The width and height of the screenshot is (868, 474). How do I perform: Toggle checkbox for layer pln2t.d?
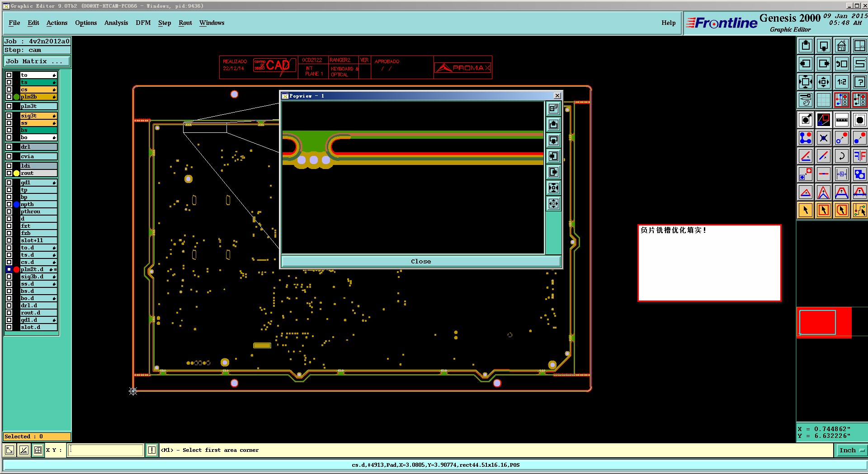(x=9, y=269)
